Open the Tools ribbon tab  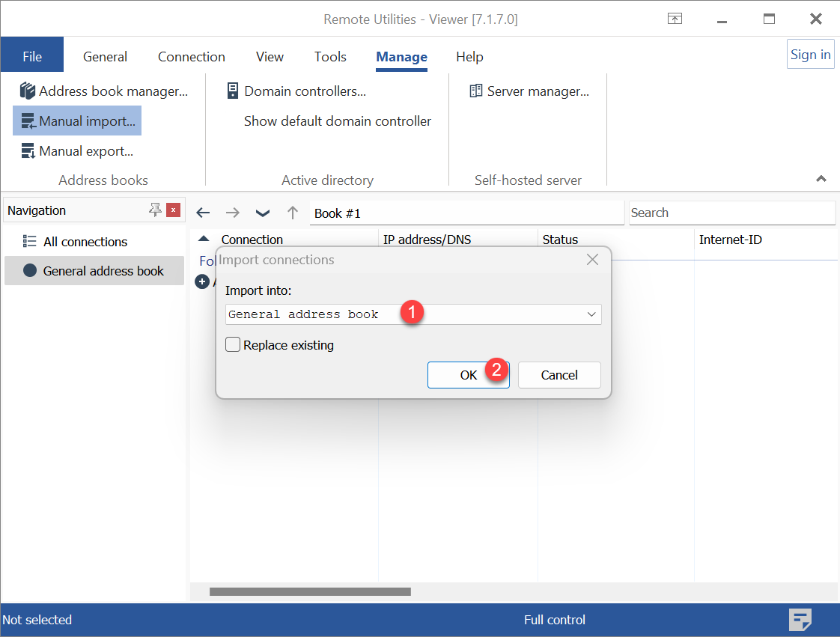click(330, 57)
